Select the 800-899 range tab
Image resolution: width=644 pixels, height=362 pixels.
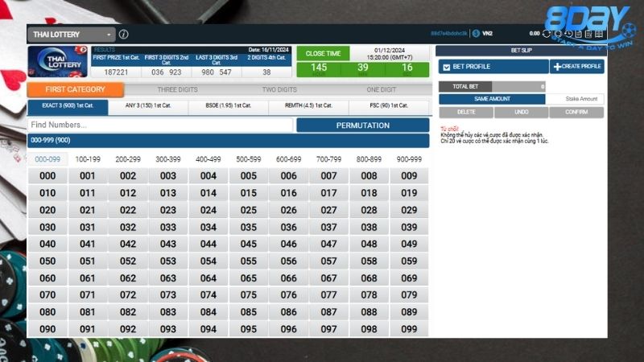[x=369, y=159]
